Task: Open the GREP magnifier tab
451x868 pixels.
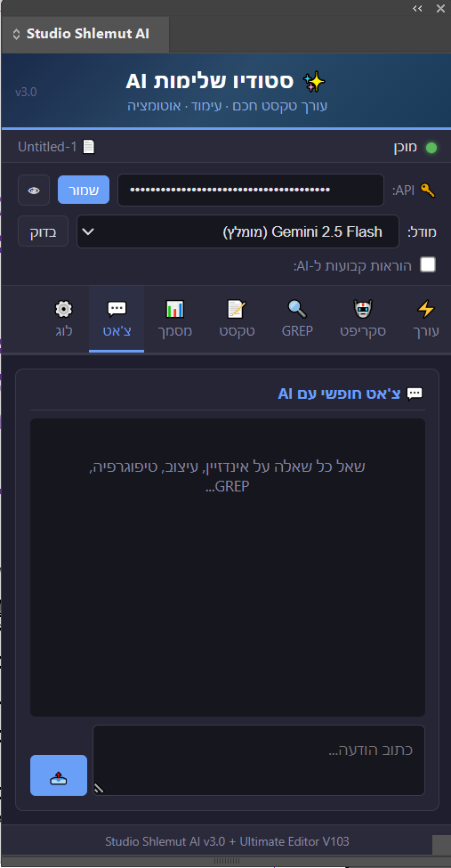Action: click(297, 319)
